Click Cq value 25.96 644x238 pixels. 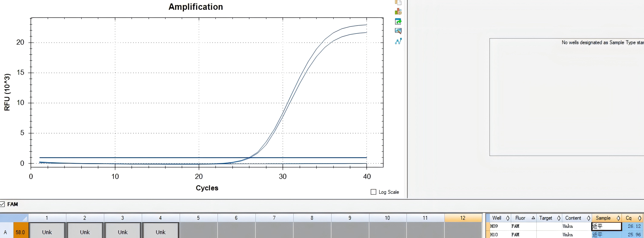click(633, 234)
